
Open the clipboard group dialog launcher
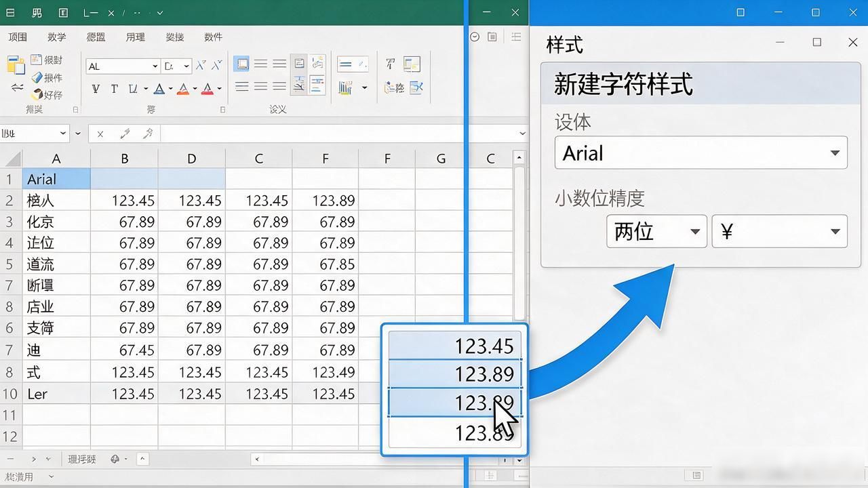point(75,109)
